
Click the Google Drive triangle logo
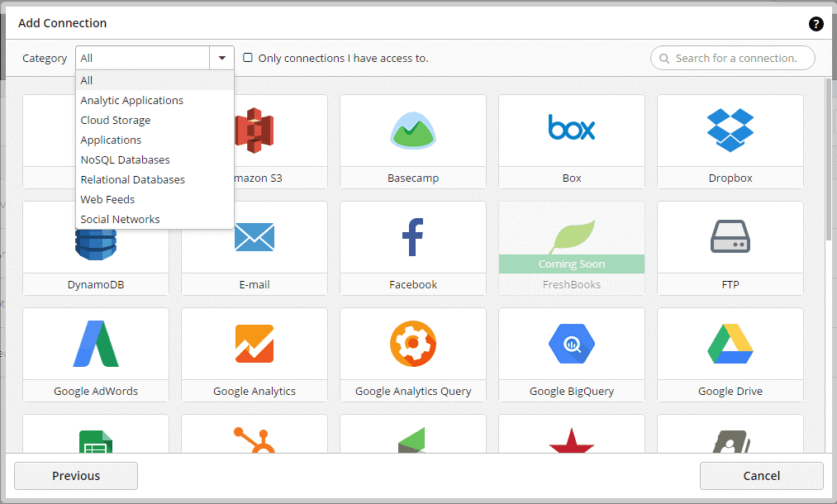(730, 343)
